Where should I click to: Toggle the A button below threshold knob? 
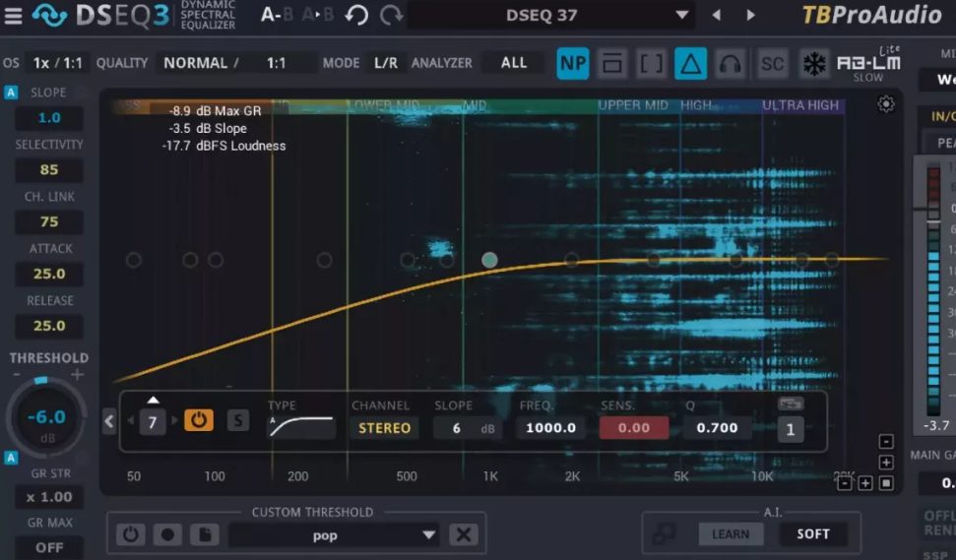[11, 458]
